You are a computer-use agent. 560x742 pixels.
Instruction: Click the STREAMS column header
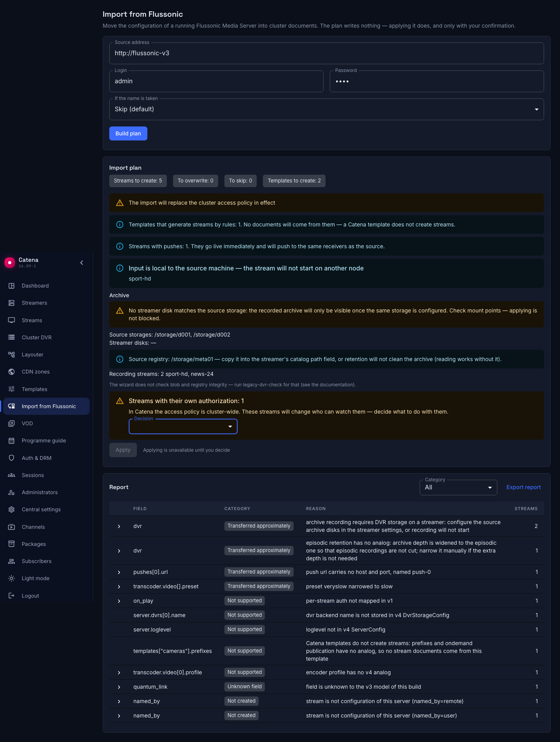pyautogui.click(x=526, y=509)
